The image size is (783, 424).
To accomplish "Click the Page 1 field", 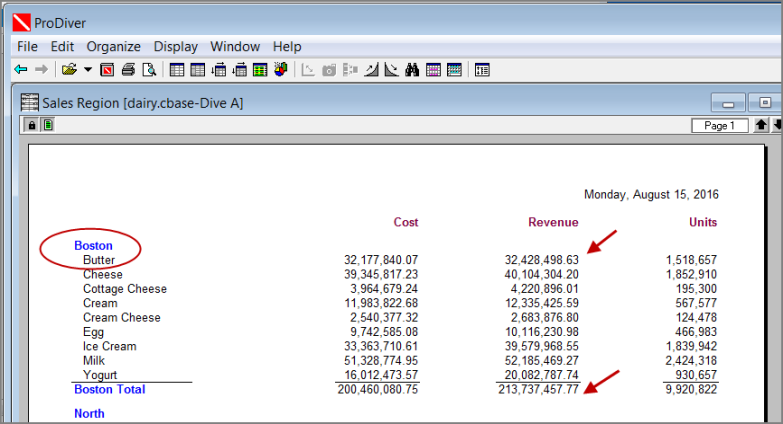I will tap(719, 126).
